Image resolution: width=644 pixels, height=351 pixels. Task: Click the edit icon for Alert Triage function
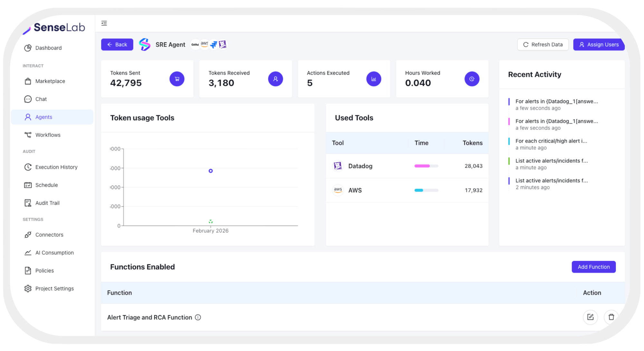click(590, 317)
